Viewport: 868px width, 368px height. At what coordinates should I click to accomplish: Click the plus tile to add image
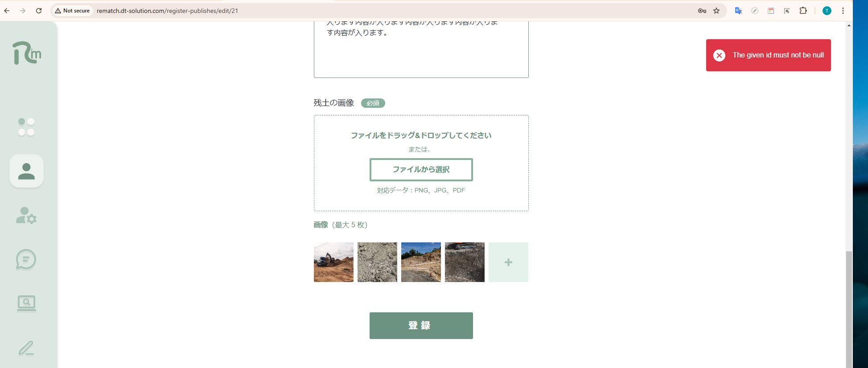(508, 262)
